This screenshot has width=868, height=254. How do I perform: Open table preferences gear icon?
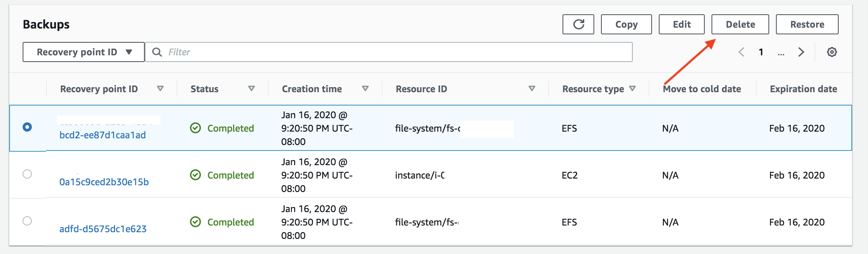tap(832, 52)
